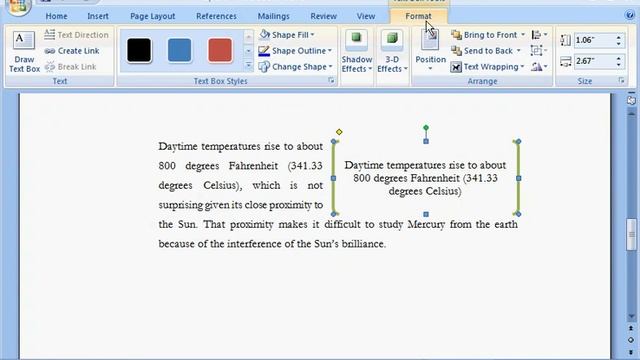640x360 pixels.
Task: Select the blue text box style
Action: pyautogui.click(x=179, y=50)
